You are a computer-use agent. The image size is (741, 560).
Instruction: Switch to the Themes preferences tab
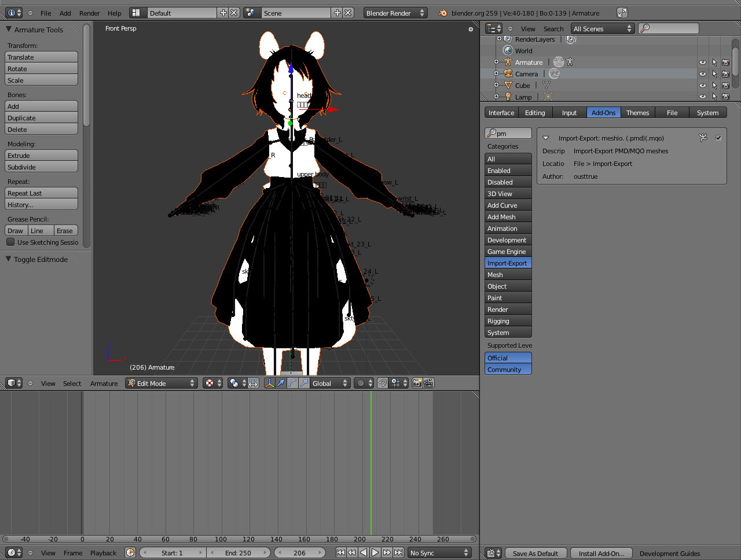(x=637, y=112)
